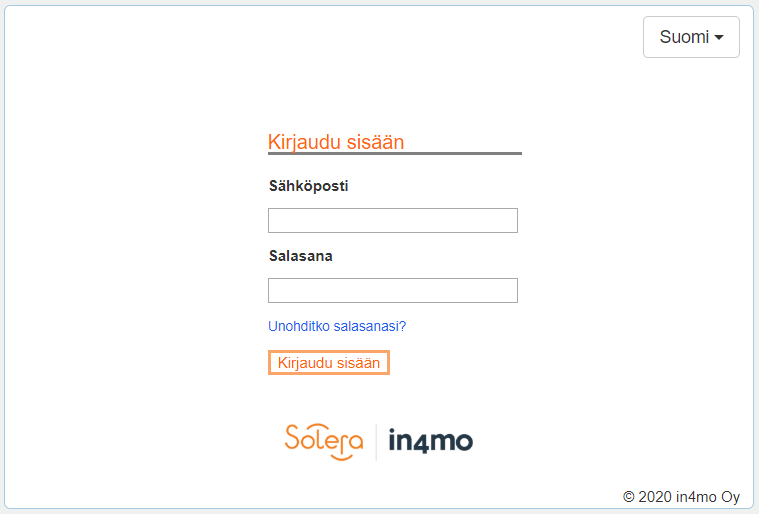Screen dimensions: 759x514
Task: Click the vertical divider between the logos
Action: pos(375,441)
